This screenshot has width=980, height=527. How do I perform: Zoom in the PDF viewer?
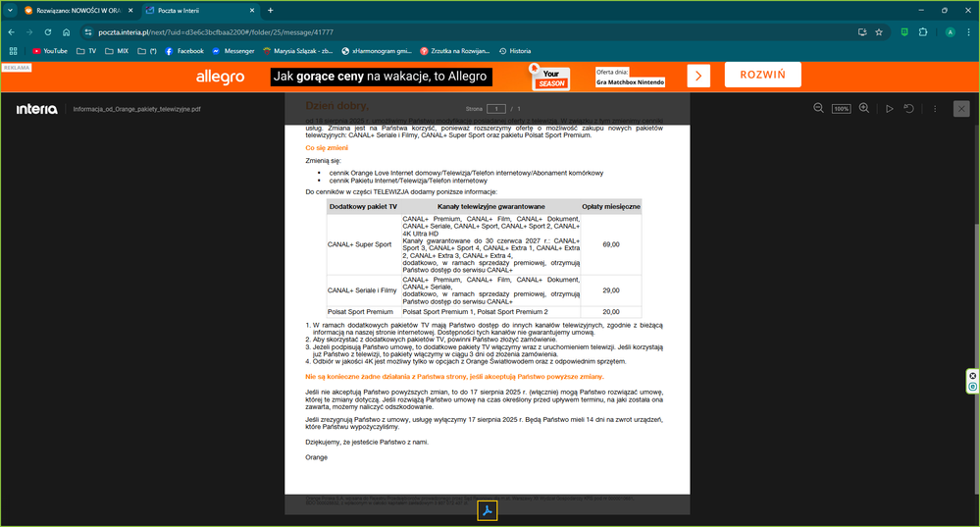click(x=863, y=108)
